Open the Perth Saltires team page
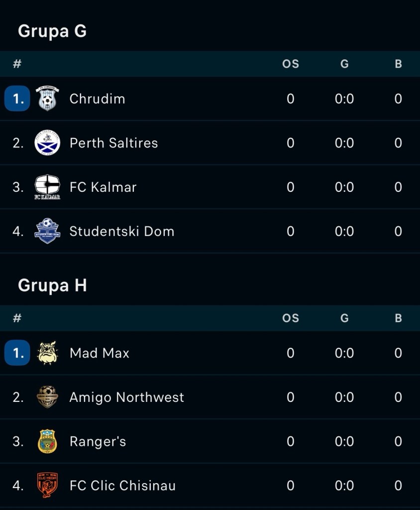Image resolution: width=420 pixels, height=510 pixels. tap(114, 143)
